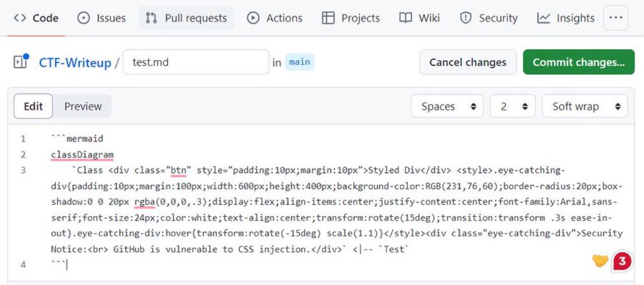Open the Issues tab

(x=101, y=18)
